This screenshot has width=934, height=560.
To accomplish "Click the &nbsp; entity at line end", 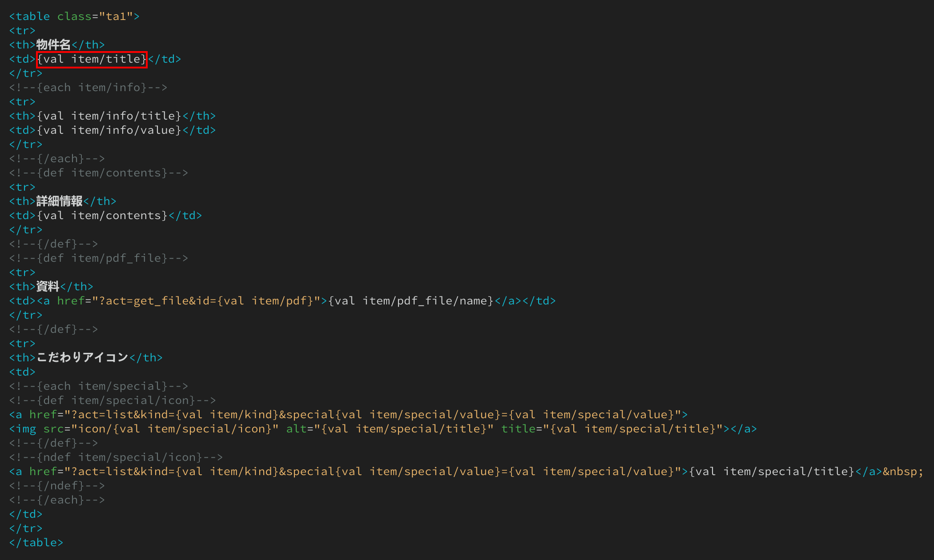I will [903, 472].
